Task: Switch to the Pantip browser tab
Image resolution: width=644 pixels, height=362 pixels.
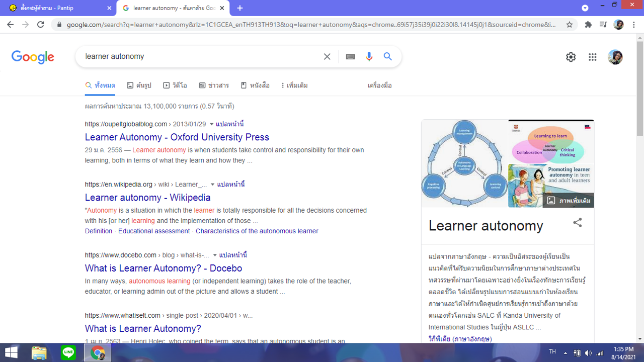Action: pos(58,8)
